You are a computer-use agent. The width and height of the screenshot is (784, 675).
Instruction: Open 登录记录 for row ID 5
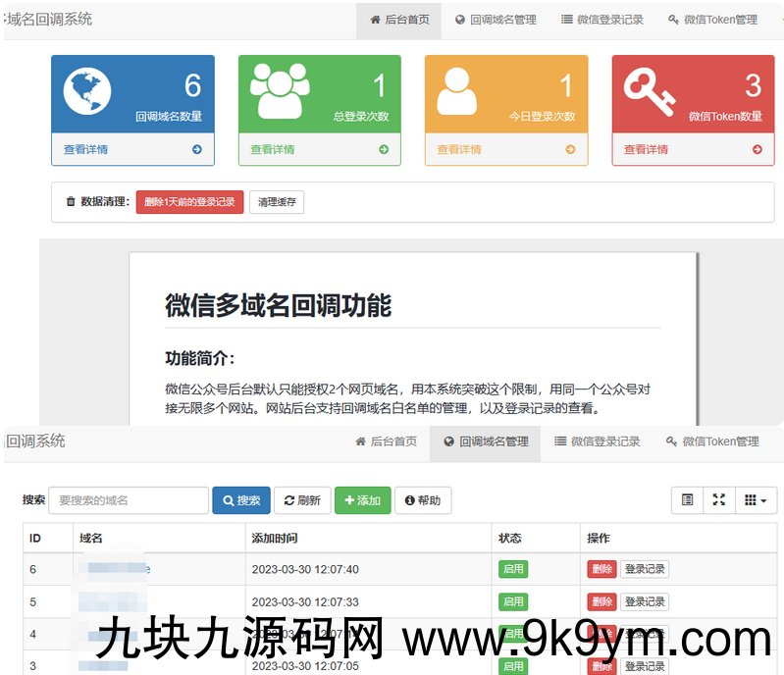[645, 601]
